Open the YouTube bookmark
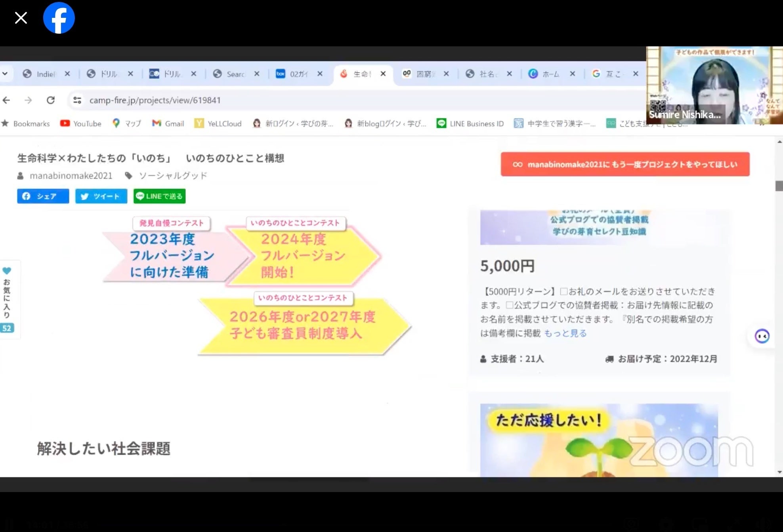The image size is (783, 532). [81, 124]
